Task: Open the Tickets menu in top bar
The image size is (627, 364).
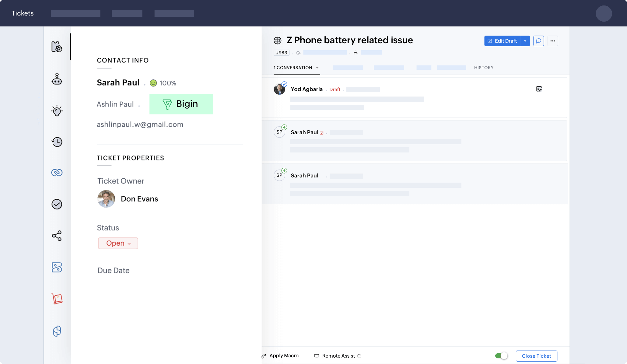Action: 23,13
